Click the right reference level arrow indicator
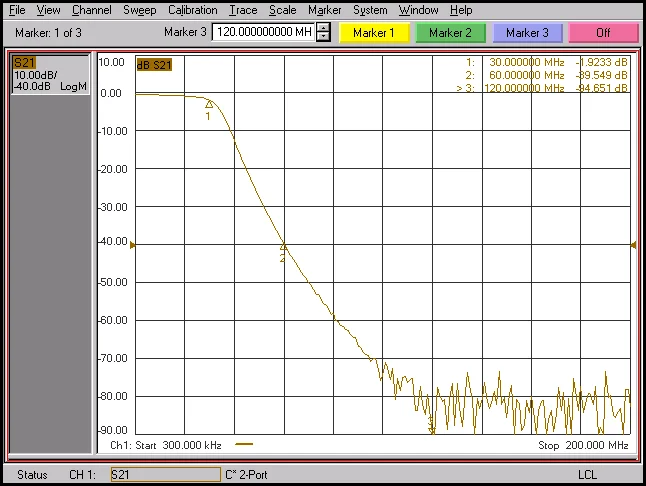Screen dimensions: 646x486 (x=633, y=245)
